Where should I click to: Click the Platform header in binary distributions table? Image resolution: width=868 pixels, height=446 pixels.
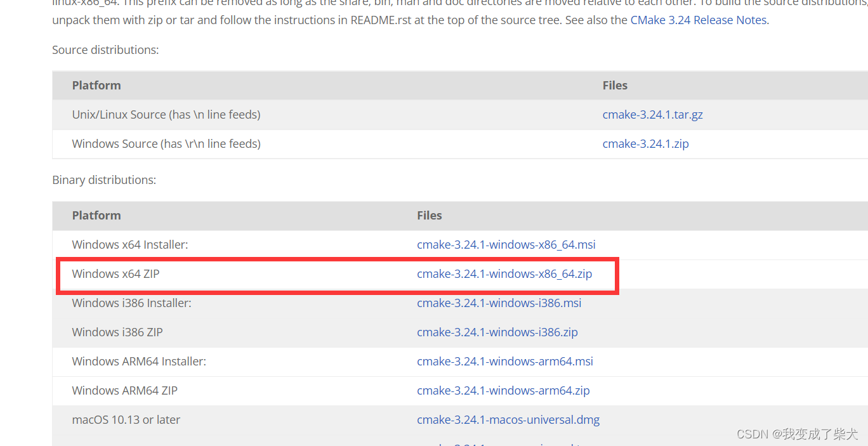click(96, 216)
